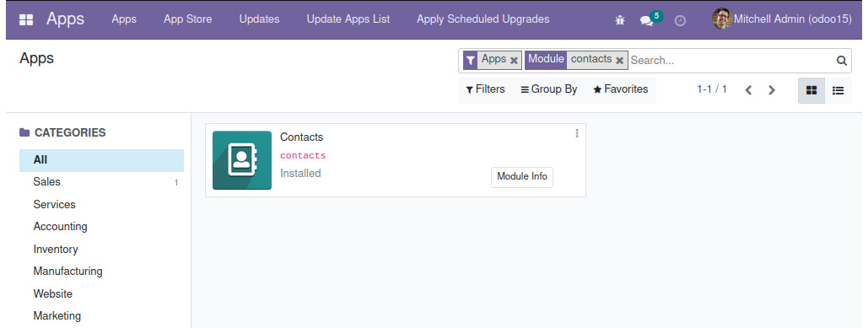The width and height of the screenshot is (868, 328).
Task: Remove the Apps filter facet
Action: click(514, 61)
